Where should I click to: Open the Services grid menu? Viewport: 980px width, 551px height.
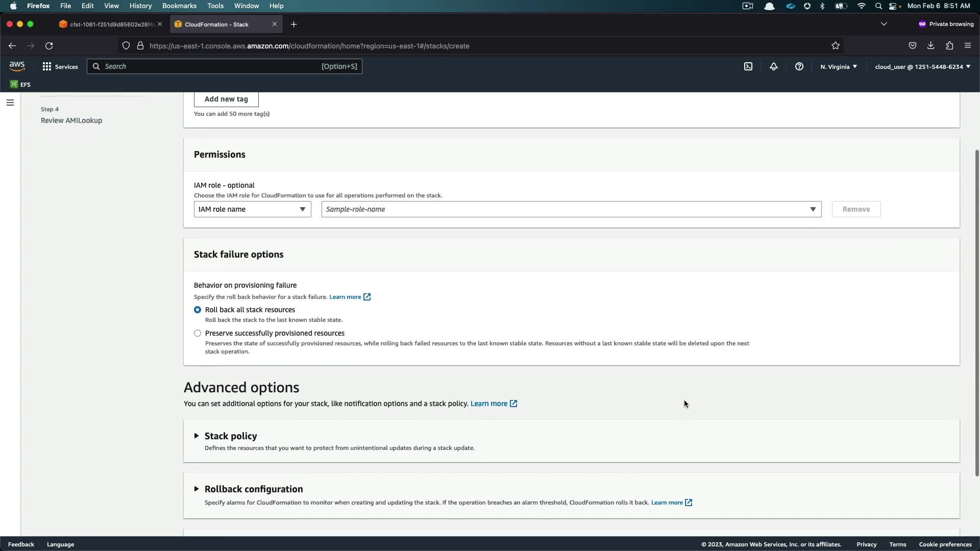click(60, 66)
